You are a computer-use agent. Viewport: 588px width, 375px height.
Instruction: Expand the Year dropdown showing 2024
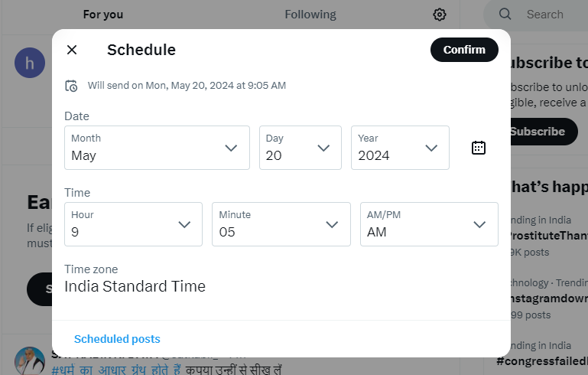[400, 148]
